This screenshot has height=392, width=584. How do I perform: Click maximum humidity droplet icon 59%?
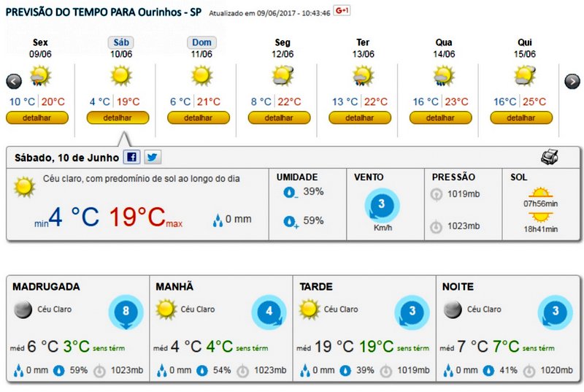click(x=290, y=222)
